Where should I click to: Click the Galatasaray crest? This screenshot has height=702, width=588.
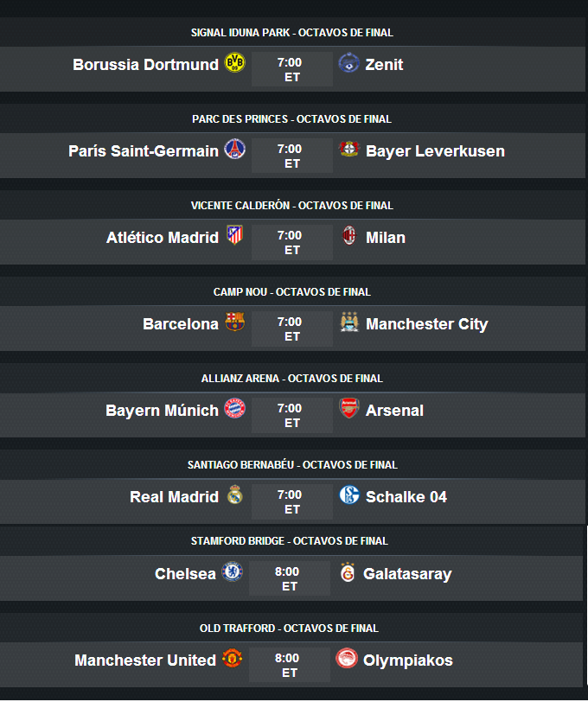tap(347, 571)
